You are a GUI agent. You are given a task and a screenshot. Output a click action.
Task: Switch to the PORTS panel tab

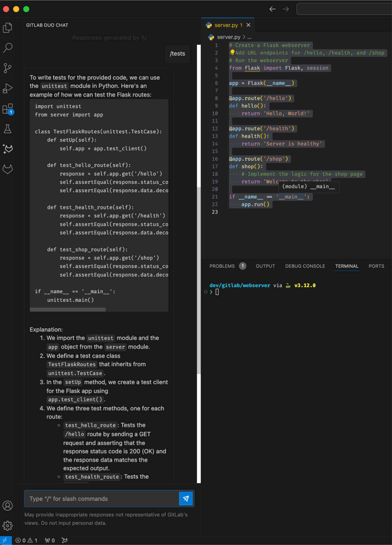[x=376, y=266]
